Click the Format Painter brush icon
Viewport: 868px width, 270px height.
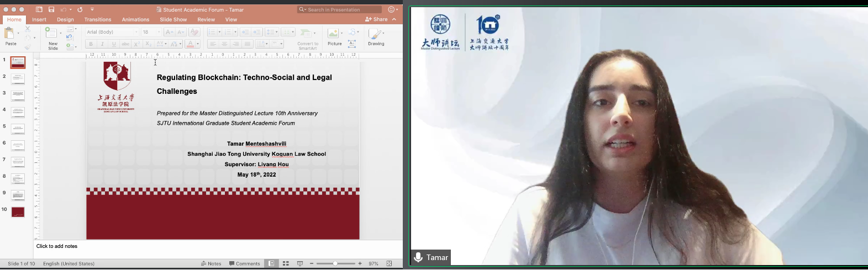[28, 47]
